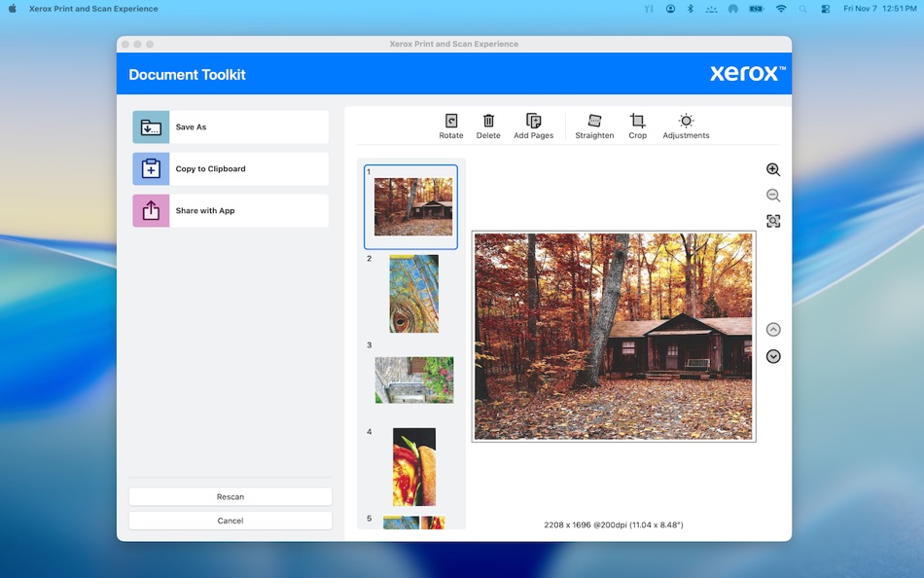Activate the Crop tool

(x=637, y=124)
